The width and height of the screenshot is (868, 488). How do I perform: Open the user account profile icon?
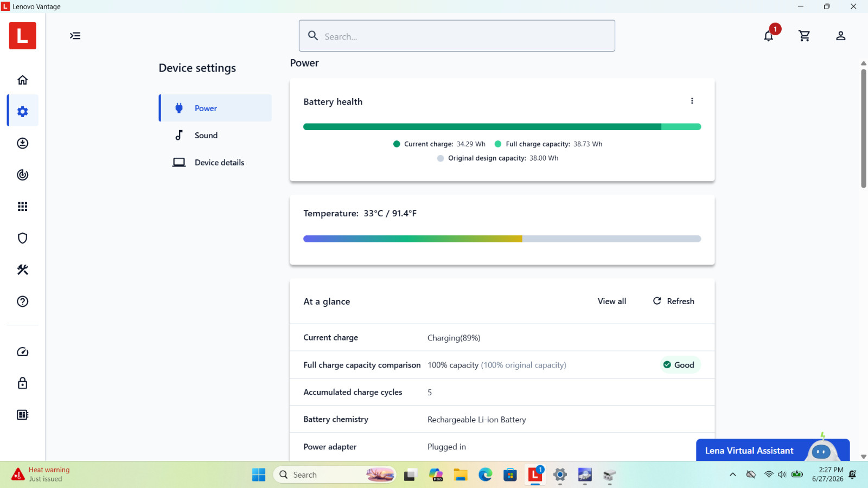840,36
